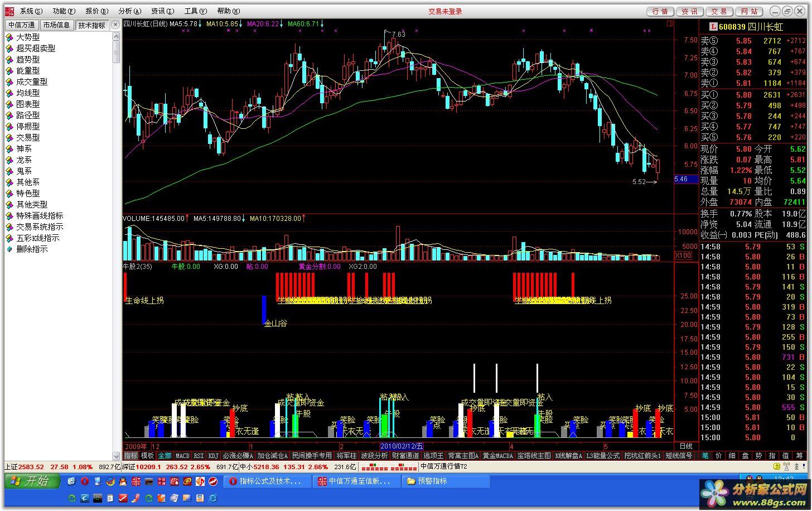This screenshot has height=511, width=812.
Task: Click the icon beside 五彩K线指示
Action: click(9, 238)
